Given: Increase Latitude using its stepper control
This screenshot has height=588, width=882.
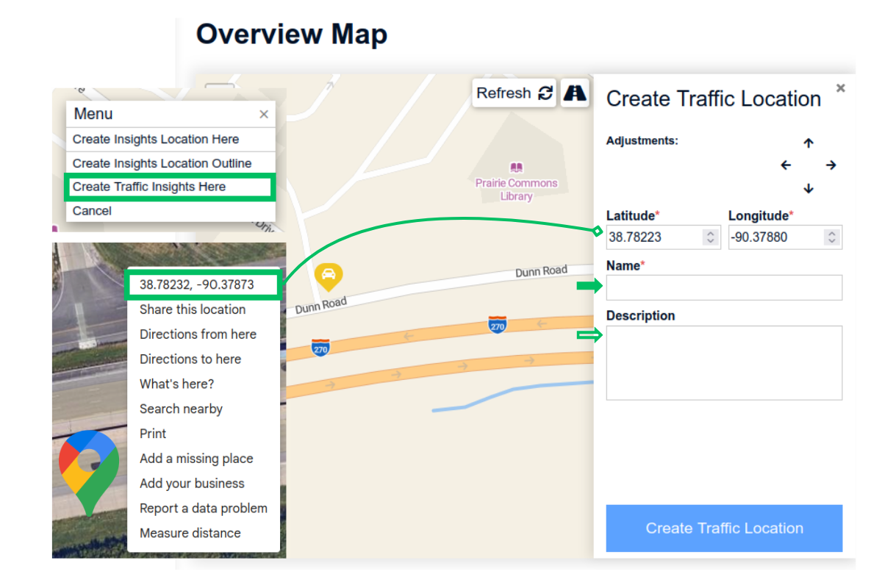Looking at the screenshot, I should pos(711,234).
